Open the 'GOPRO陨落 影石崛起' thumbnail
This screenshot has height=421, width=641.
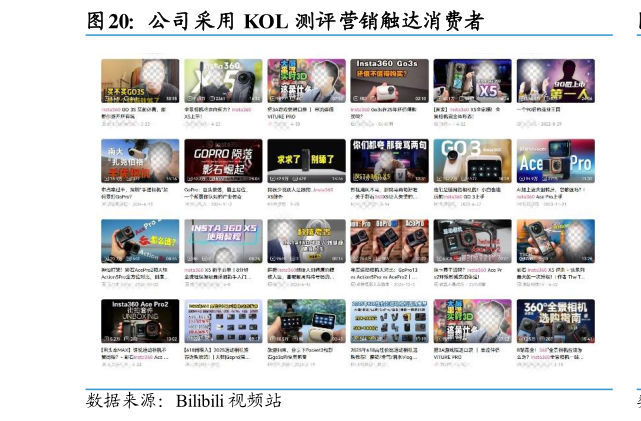[x=223, y=161]
